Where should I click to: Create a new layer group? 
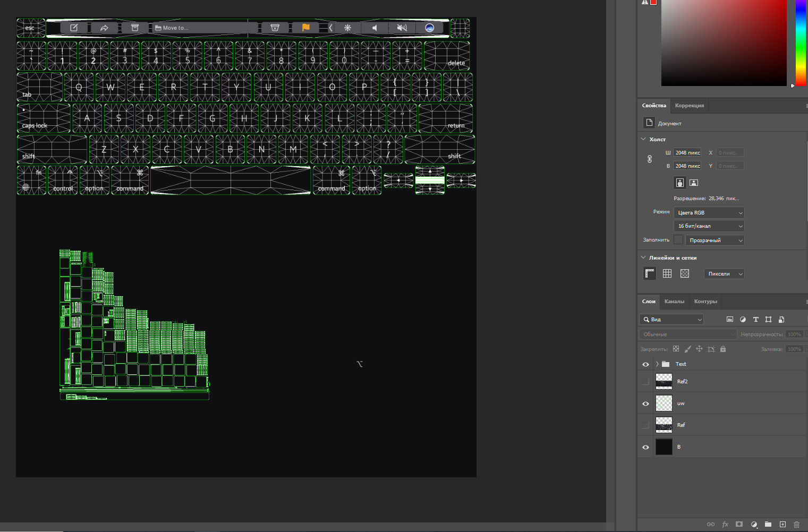768,524
